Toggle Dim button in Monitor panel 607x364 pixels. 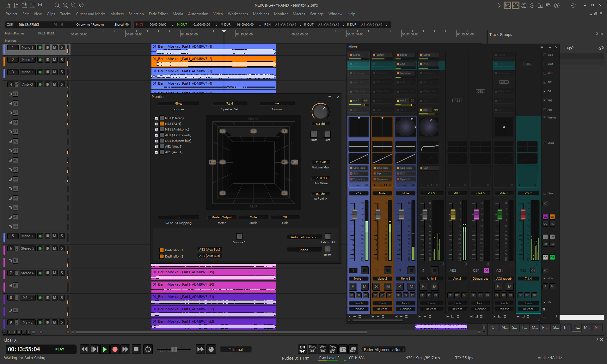tap(327, 134)
